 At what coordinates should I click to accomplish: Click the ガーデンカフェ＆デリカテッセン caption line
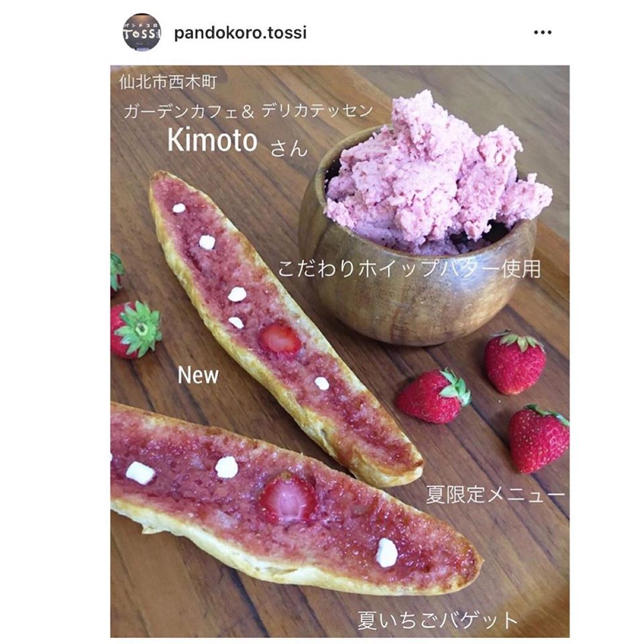[248, 111]
